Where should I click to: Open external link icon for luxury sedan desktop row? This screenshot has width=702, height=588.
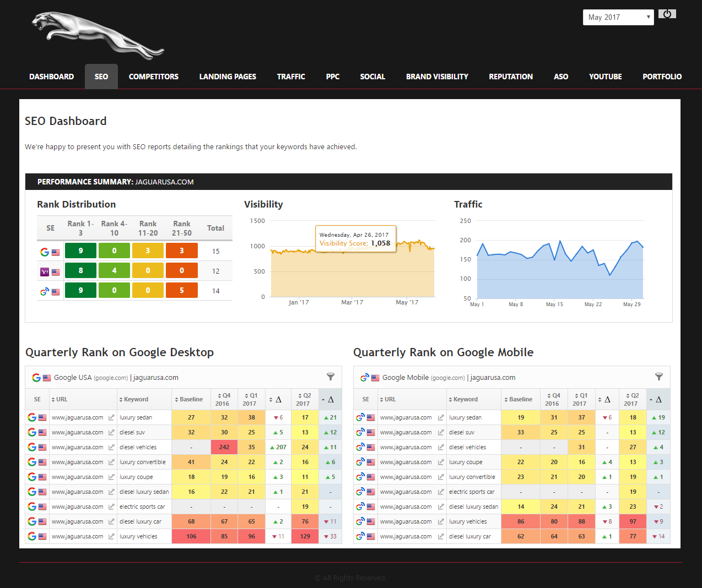click(111, 418)
